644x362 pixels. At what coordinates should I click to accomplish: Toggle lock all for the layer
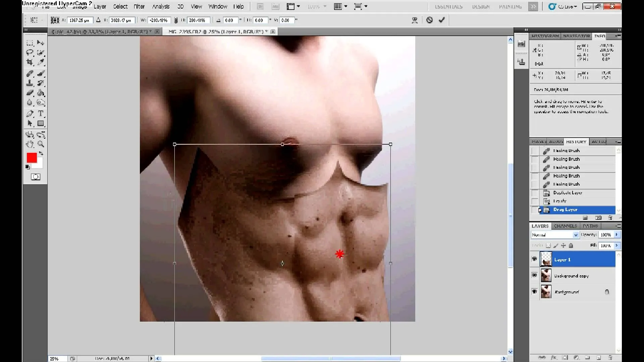point(571,245)
